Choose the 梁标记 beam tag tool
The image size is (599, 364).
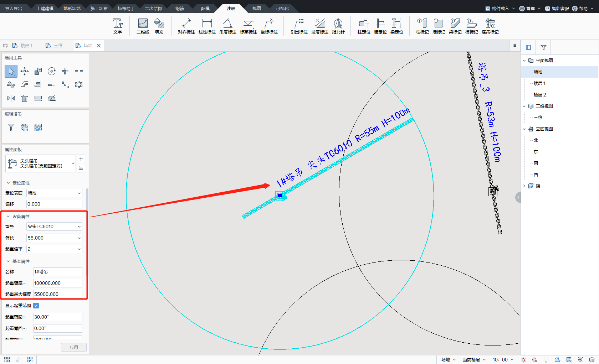(455, 26)
